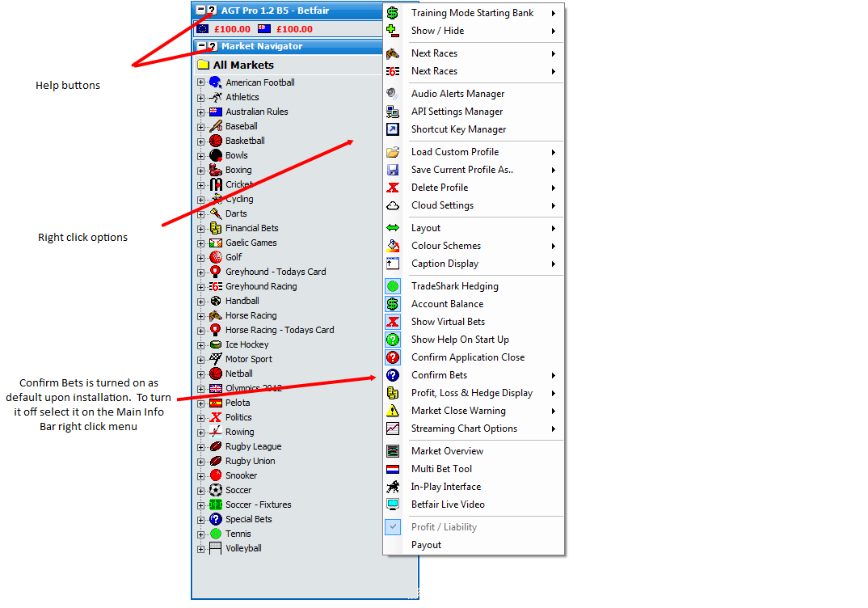Open the Next Races horse racing menu entry
The width and height of the screenshot is (868, 608).
(x=474, y=53)
